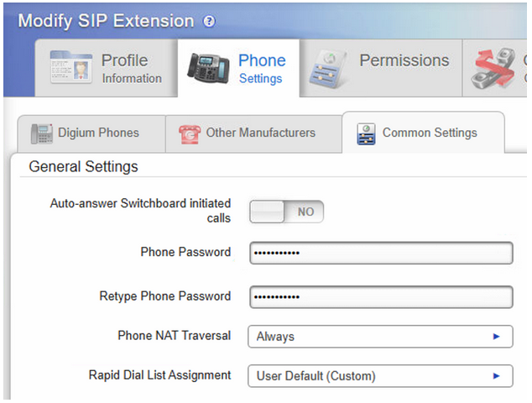Switch to Other Manufacturers sub-tab

[x=260, y=133]
